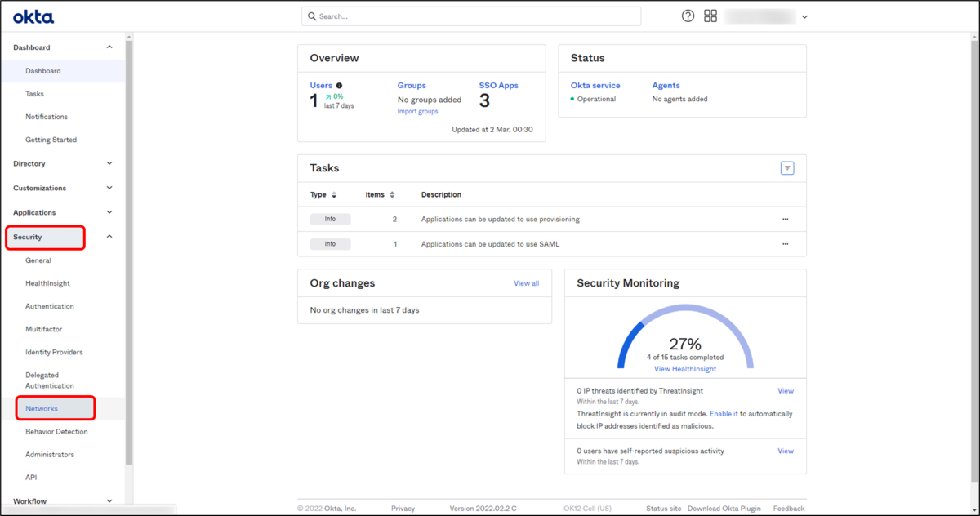Open HealthInsight in the sidebar
Viewport: 980px width, 516px height.
pos(47,283)
